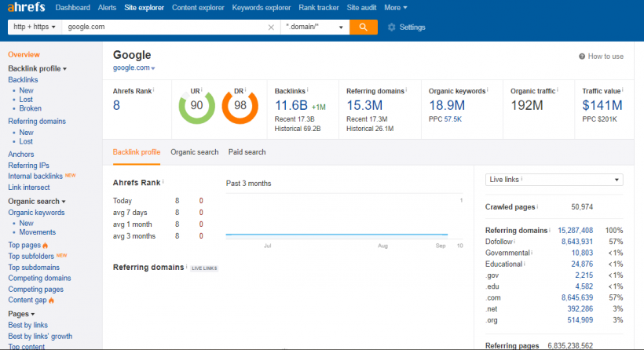
Task: Open Anchors in the sidebar
Action: pos(21,155)
